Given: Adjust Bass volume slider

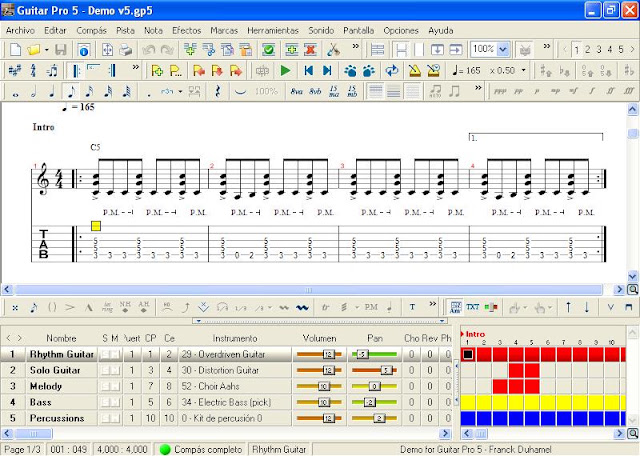Looking at the screenshot, I should pyautogui.click(x=319, y=403).
